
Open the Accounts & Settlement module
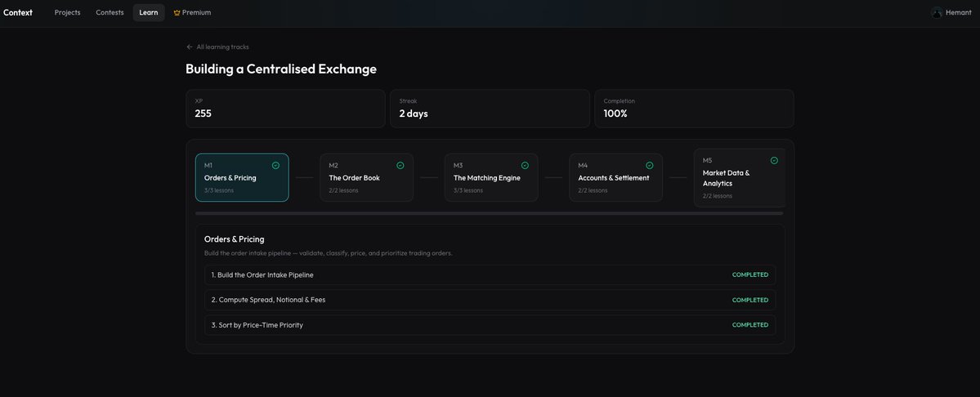[615, 177]
